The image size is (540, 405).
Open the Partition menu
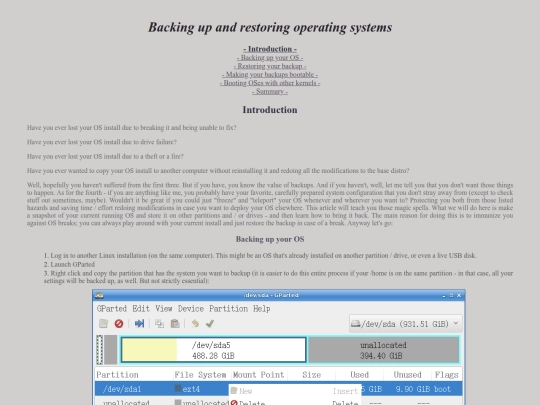(x=228, y=309)
